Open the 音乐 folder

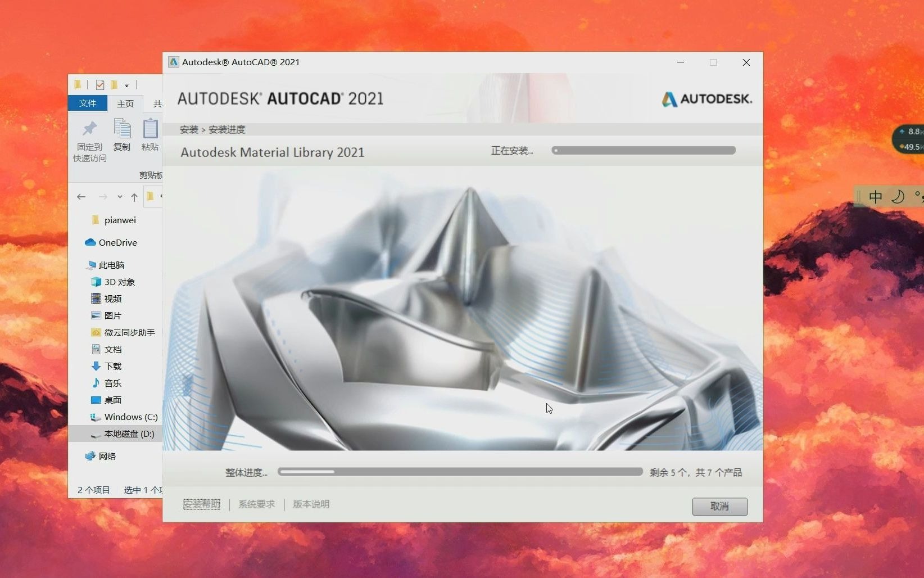click(x=106, y=383)
